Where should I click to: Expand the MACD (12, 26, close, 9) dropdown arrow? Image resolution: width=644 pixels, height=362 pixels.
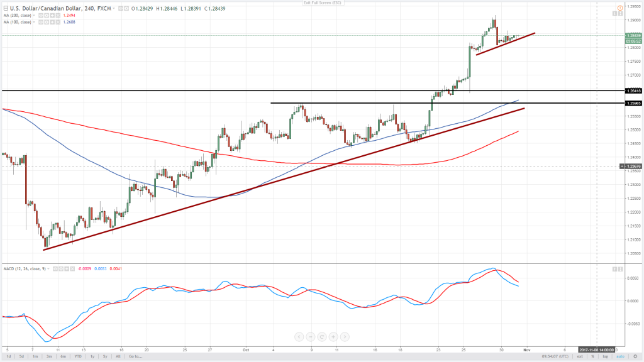(48, 269)
